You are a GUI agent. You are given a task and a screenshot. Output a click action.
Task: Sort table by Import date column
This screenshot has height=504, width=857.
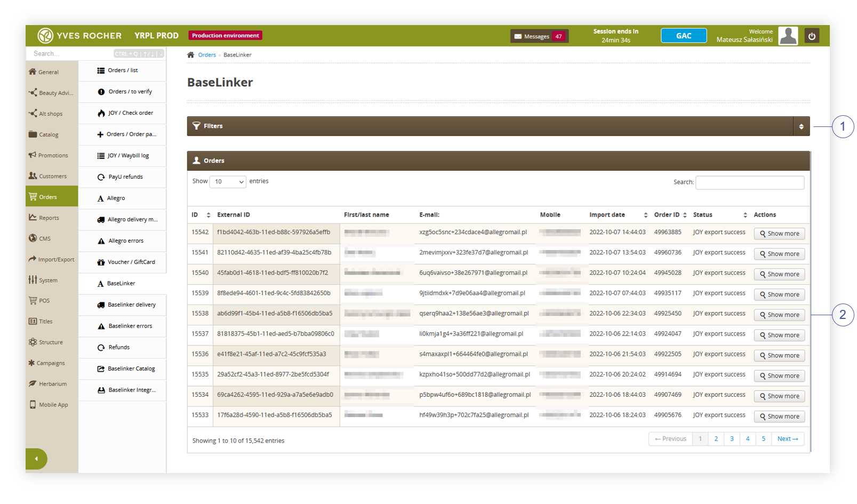618,215
